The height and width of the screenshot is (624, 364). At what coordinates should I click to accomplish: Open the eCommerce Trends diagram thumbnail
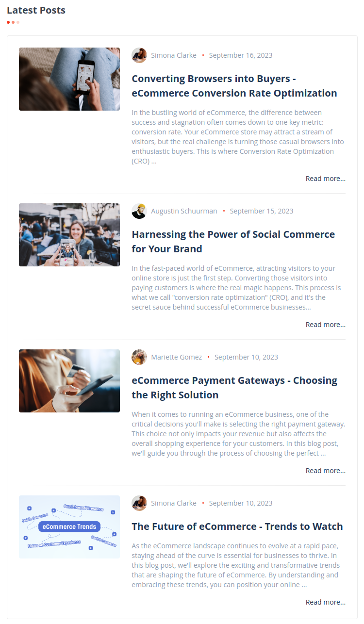69,527
